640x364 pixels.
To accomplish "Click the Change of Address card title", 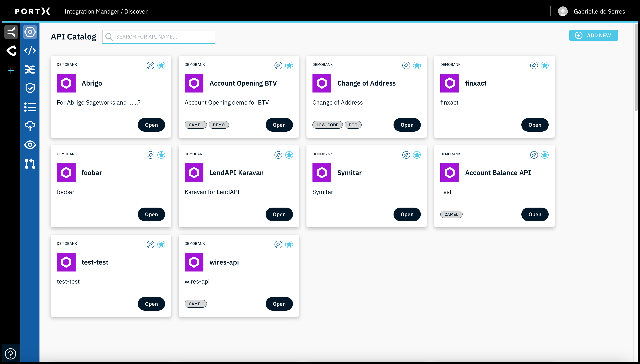I will pos(366,83).
